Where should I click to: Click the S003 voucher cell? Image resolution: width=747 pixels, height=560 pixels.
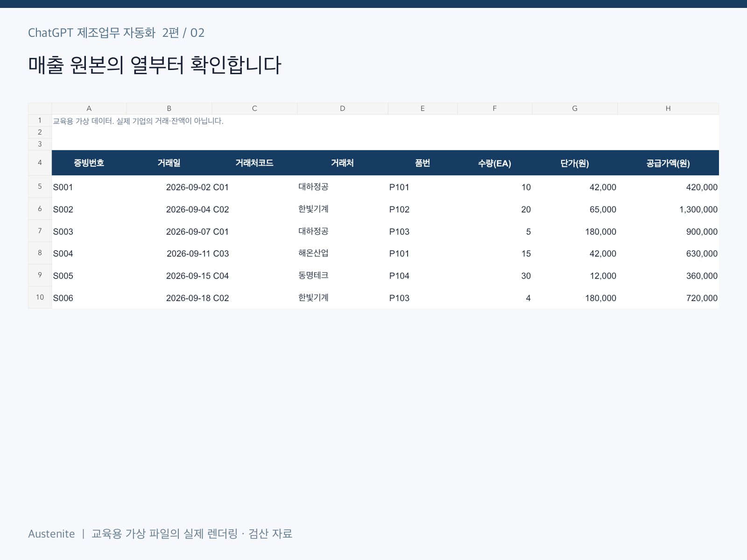[89, 231]
